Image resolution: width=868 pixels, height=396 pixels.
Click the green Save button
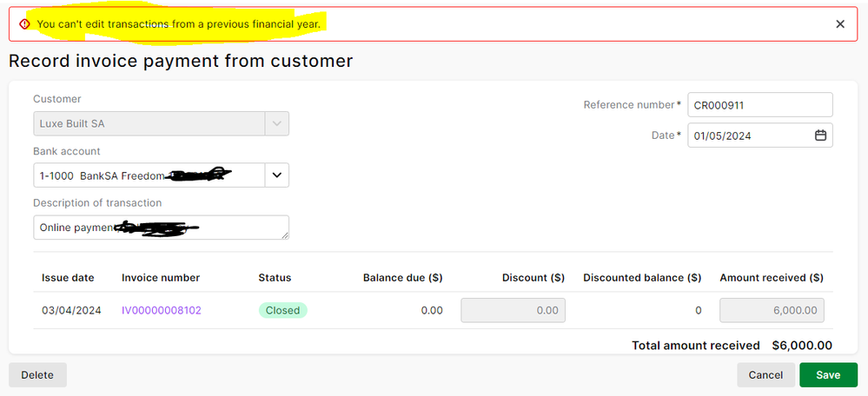click(x=828, y=375)
